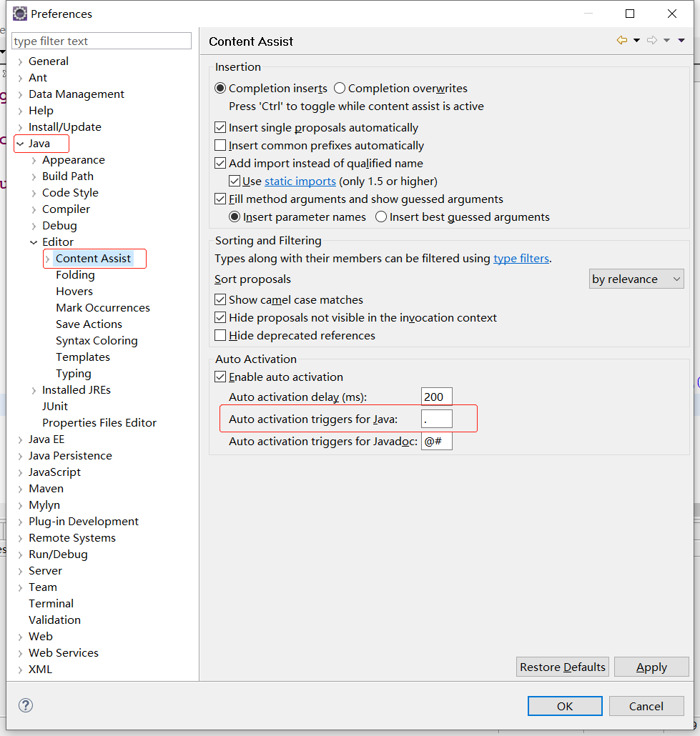Select Folding in the tree
700x736 pixels.
point(75,275)
